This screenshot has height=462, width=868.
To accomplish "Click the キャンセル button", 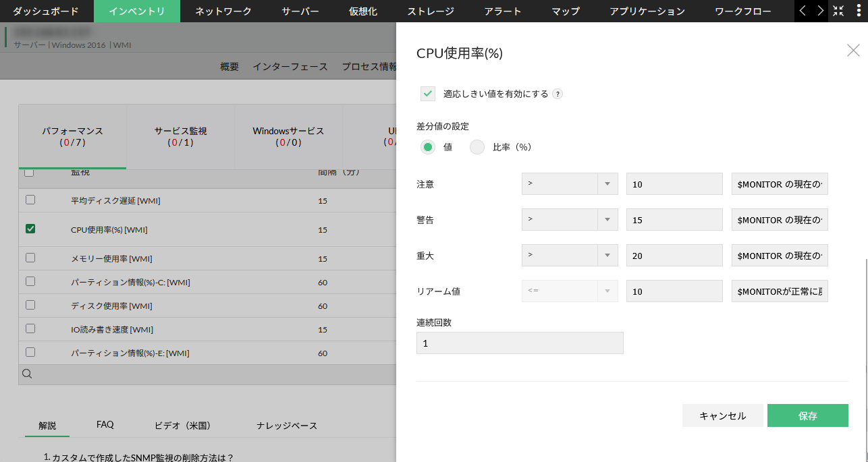I will point(722,415).
